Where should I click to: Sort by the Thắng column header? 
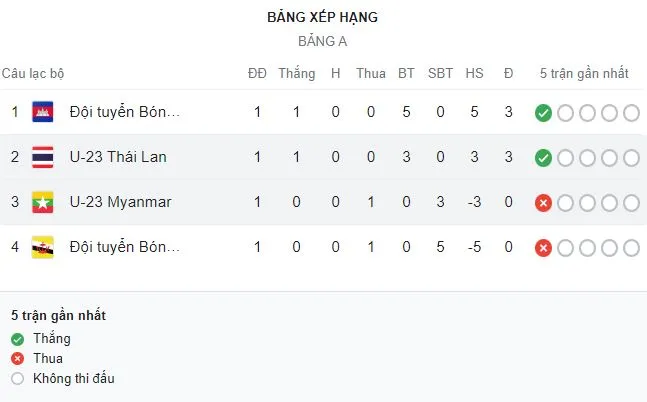pyautogui.click(x=296, y=73)
